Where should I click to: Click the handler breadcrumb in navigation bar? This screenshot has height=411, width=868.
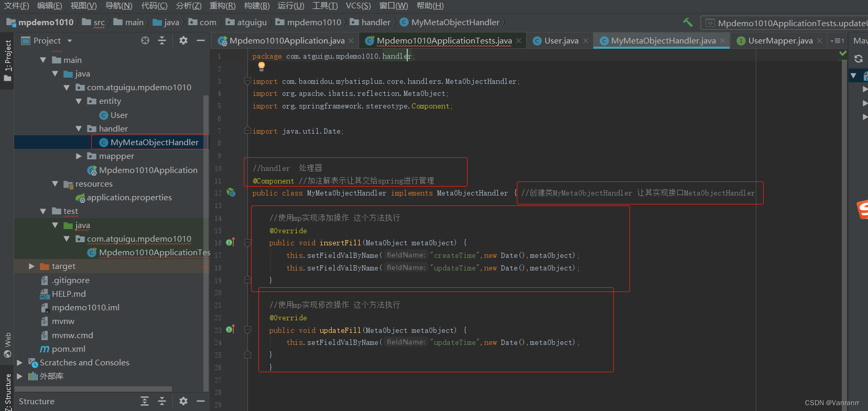click(x=370, y=22)
